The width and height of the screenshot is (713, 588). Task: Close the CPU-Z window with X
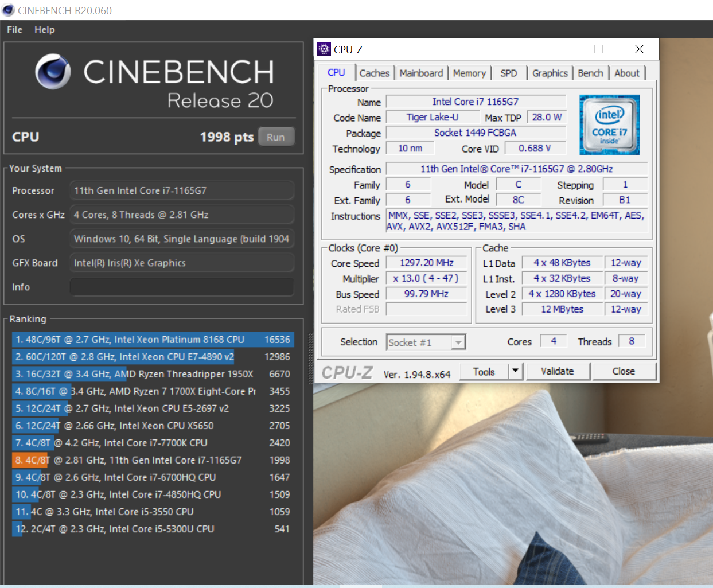[639, 49]
